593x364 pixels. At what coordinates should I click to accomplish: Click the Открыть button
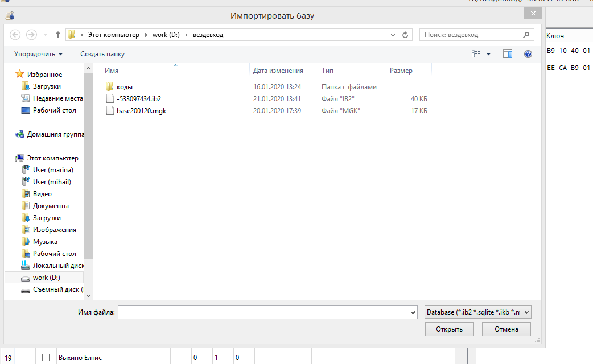(449, 329)
